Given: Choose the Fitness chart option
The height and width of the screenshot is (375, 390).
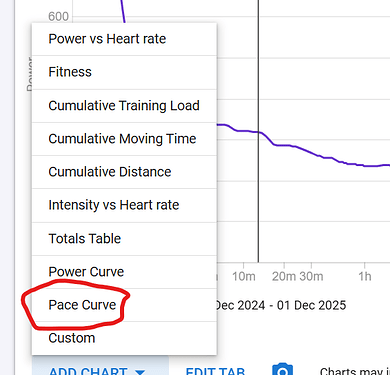Looking at the screenshot, I should (x=124, y=72).
